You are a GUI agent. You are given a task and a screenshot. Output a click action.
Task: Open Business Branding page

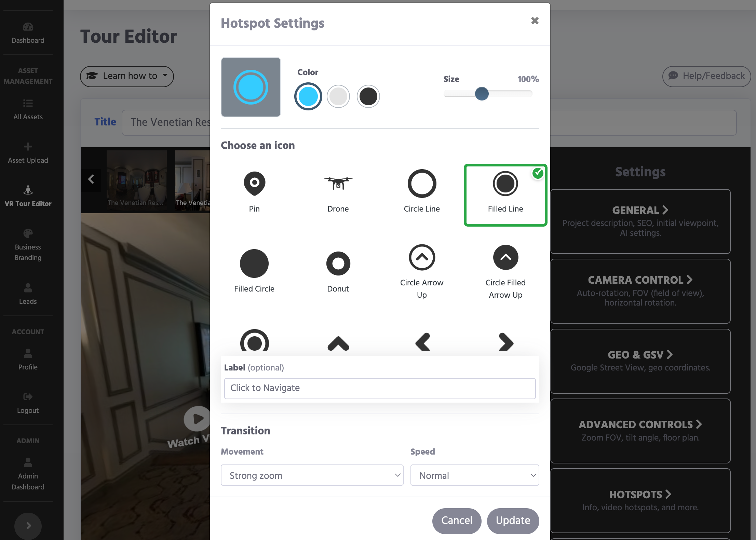pyautogui.click(x=28, y=245)
